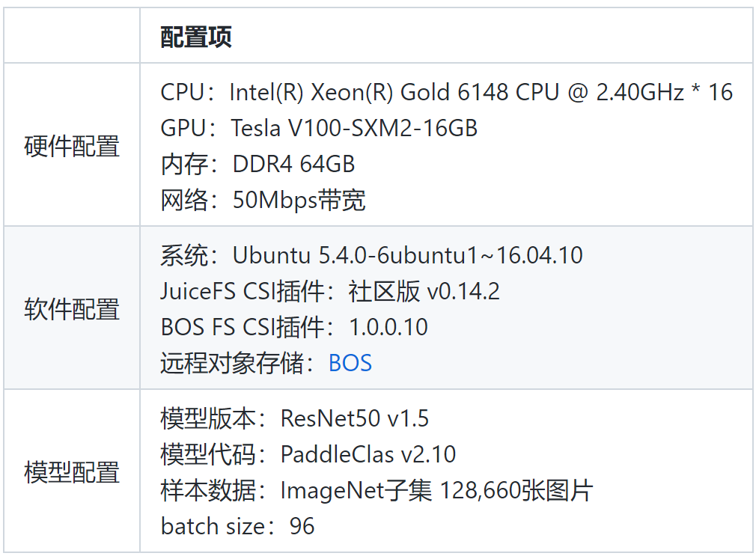Click the 配置项 column header
This screenshot has width=756, height=556.
coord(196,37)
